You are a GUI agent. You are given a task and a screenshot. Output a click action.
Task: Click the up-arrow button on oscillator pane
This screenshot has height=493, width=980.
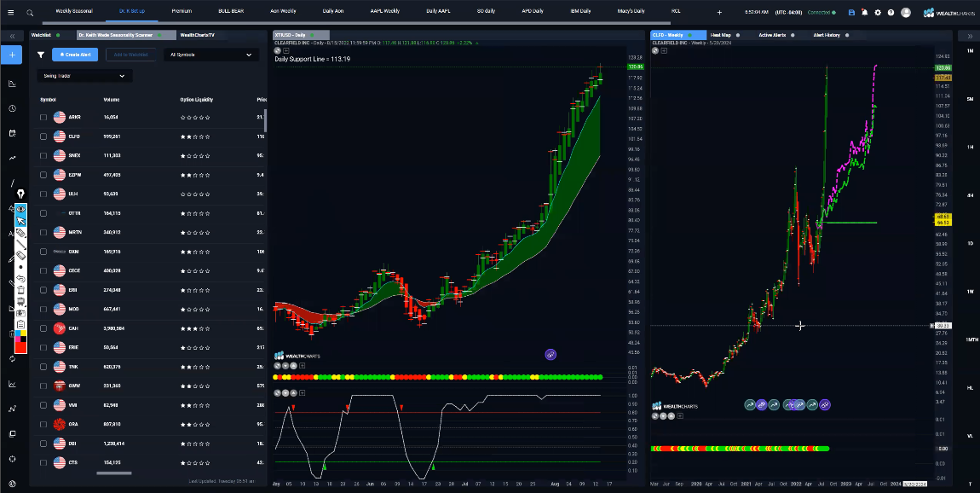293,393
